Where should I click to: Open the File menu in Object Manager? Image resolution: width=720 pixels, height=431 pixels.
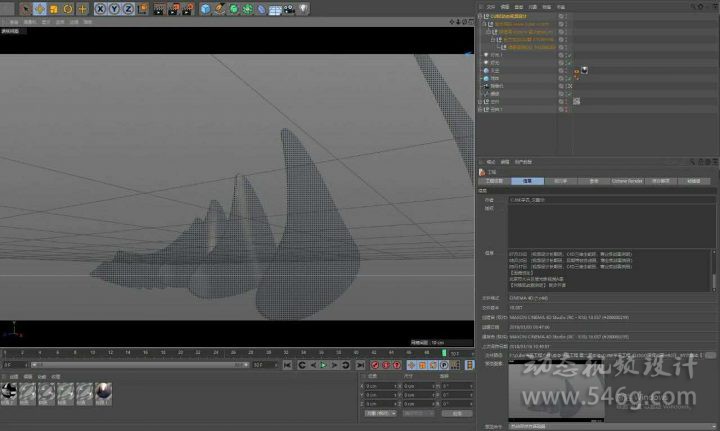490,6
